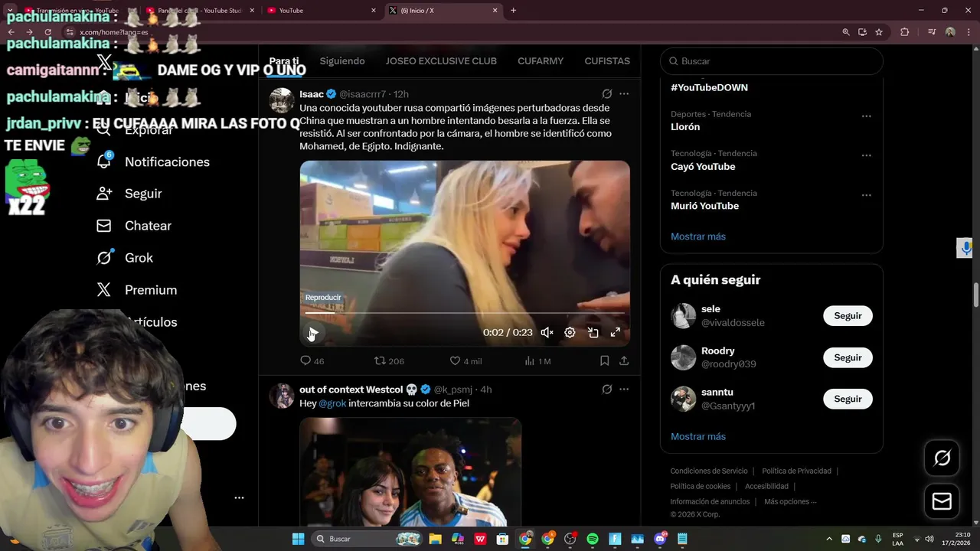Open the floating Grok button
The width and height of the screenshot is (980, 551).
click(x=942, y=458)
